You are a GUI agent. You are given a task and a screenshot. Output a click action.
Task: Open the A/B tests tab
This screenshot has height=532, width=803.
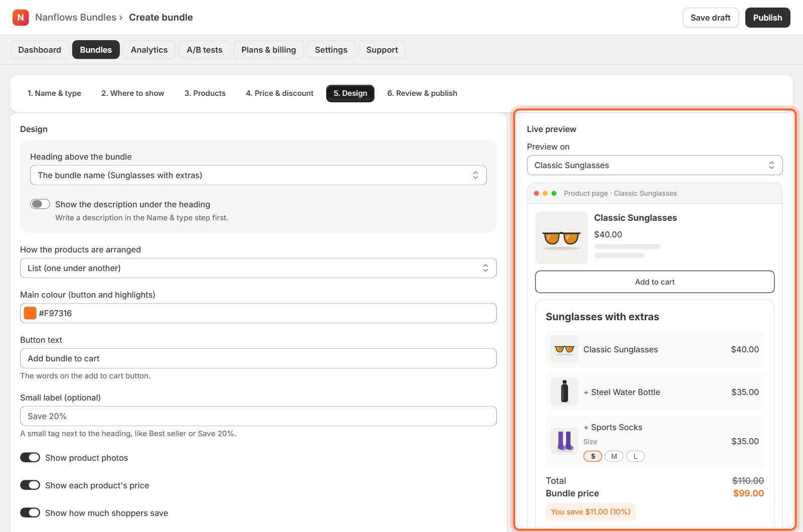click(204, 50)
